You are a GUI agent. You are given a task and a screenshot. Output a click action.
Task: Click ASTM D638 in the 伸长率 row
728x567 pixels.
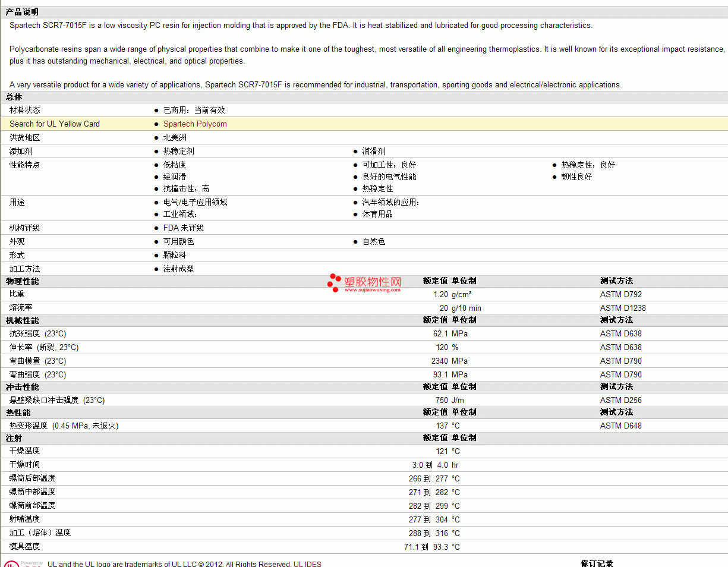(x=621, y=347)
